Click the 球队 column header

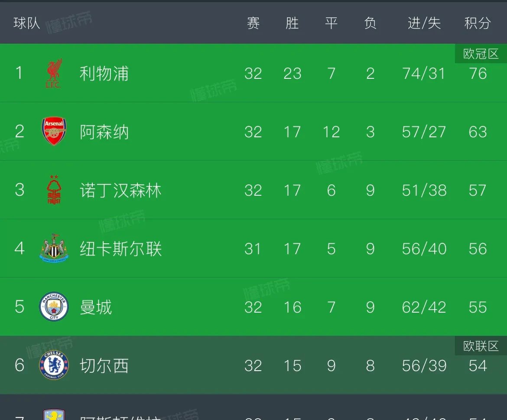(26, 24)
